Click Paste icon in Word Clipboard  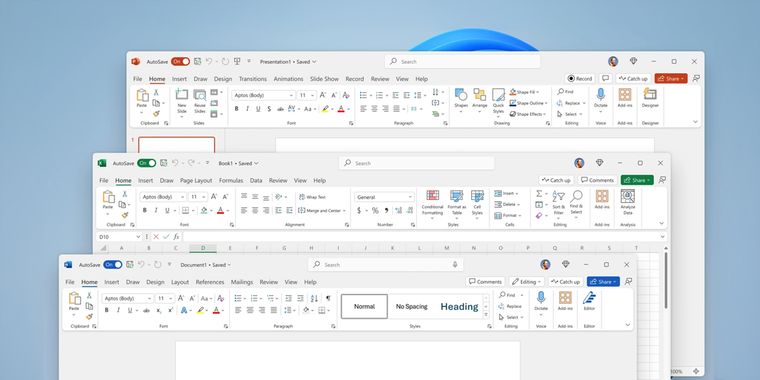(74, 298)
